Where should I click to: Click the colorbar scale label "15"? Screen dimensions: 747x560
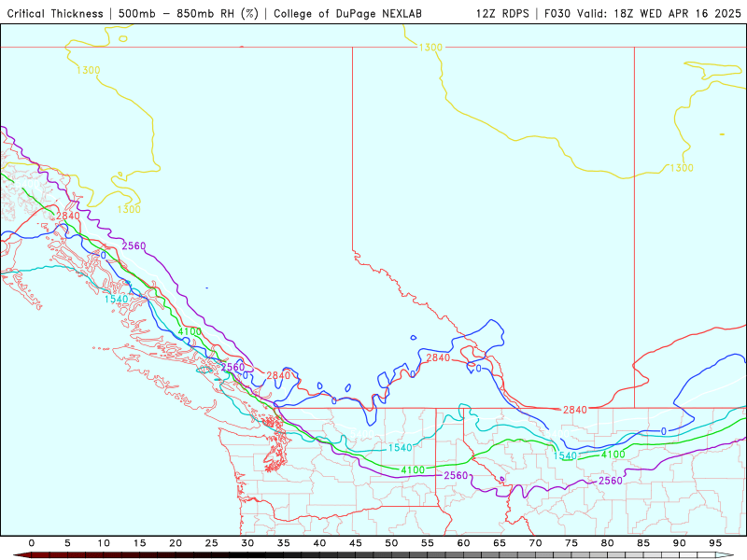(139, 543)
